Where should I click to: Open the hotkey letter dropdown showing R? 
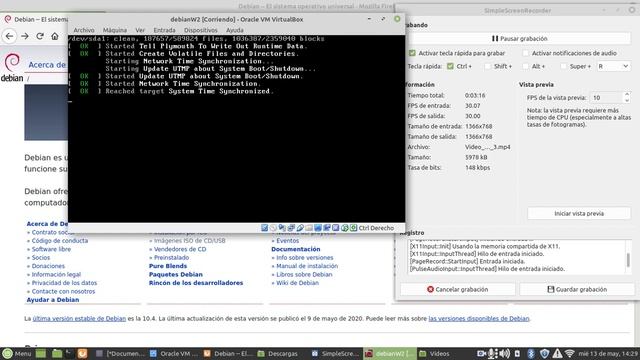613,66
